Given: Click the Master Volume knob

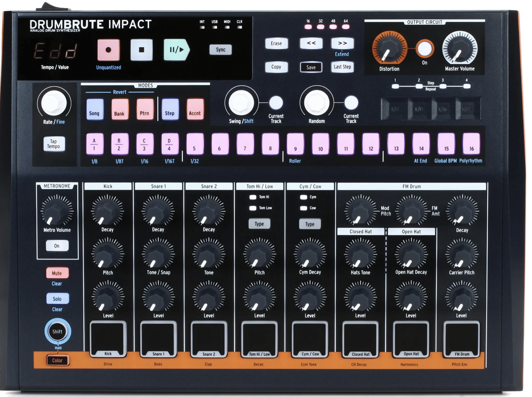Looking at the screenshot, I should 460,48.
